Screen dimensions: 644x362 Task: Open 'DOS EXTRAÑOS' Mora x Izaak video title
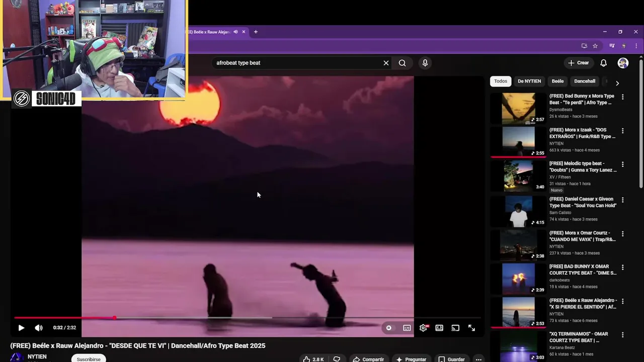click(x=582, y=133)
